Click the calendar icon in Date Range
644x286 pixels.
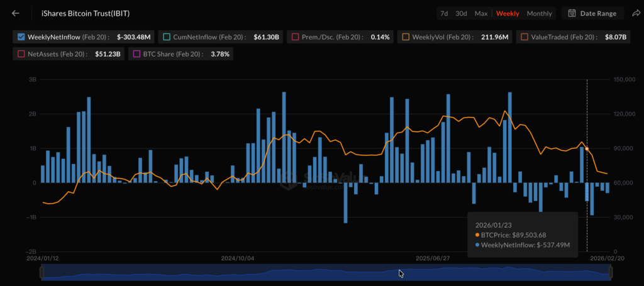572,13
